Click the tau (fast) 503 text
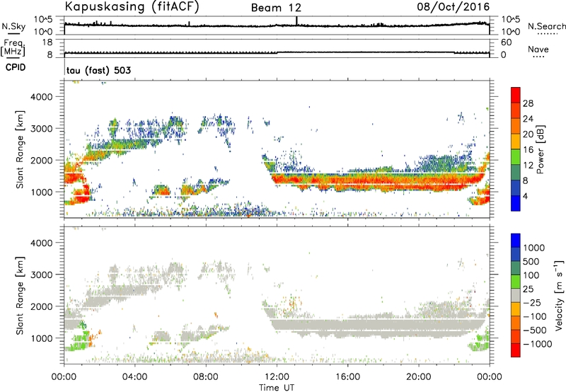The image size is (566, 392). [98, 70]
